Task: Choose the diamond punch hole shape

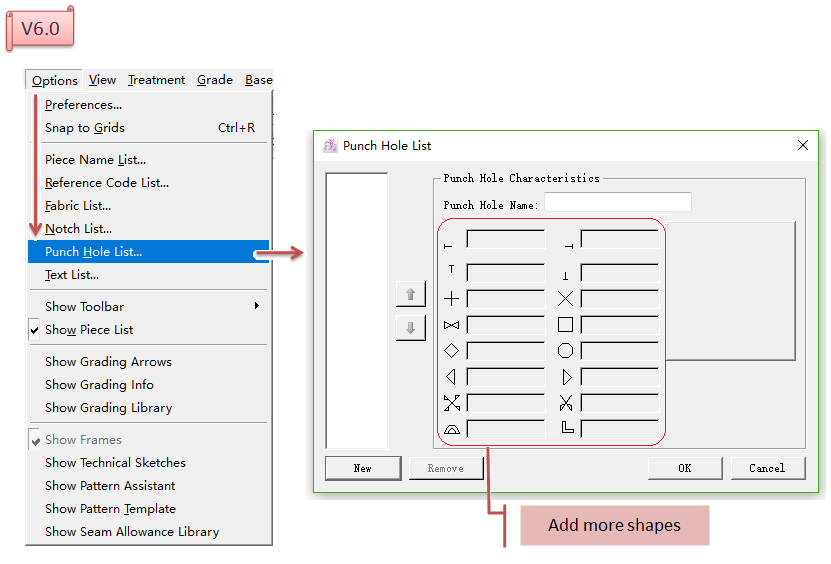Action: pyautogui.click(x=451, y=351)
